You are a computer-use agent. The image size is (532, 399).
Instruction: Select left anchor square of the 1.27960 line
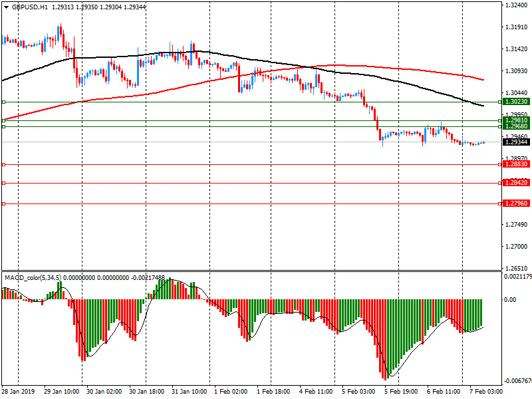[x=3, y=204]
